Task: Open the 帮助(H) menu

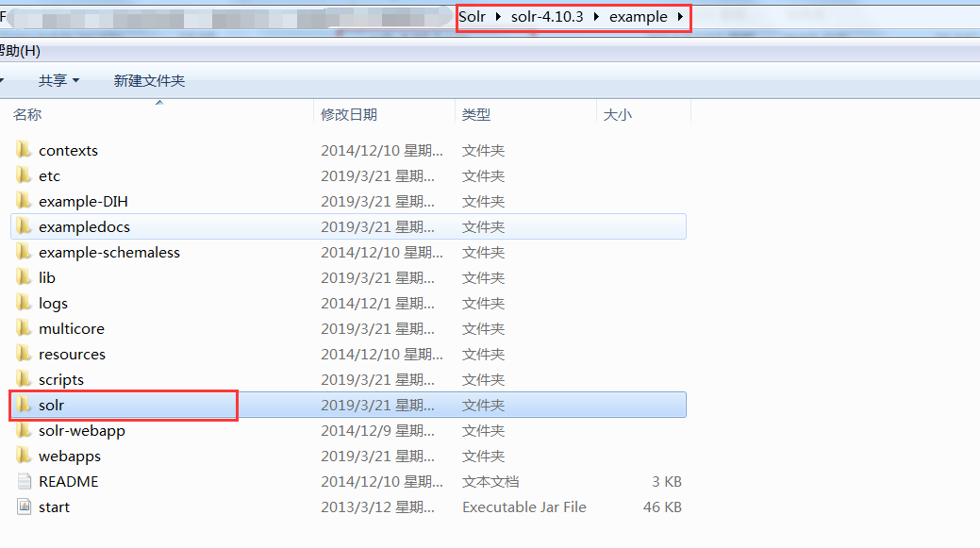Action: [20, 51]
